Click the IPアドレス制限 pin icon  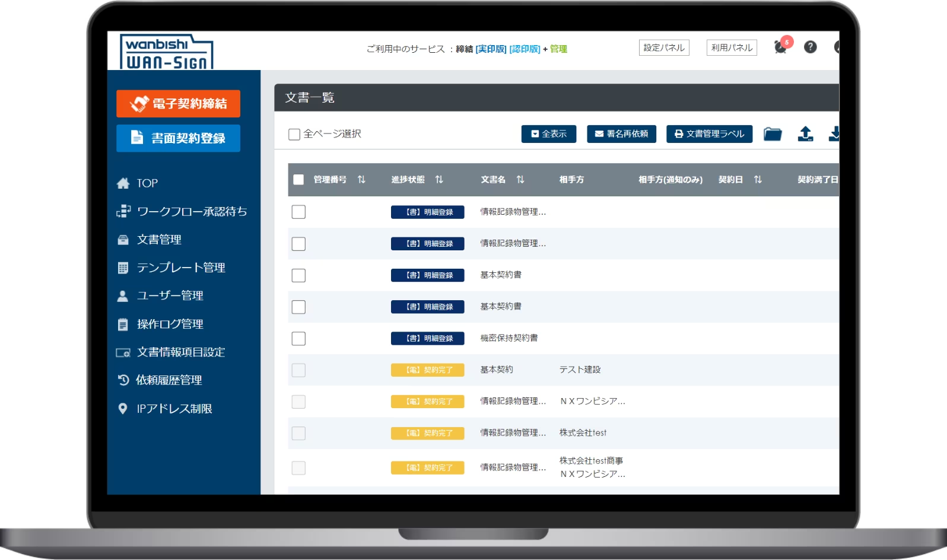pyautogui.click(x=123, y=408)
